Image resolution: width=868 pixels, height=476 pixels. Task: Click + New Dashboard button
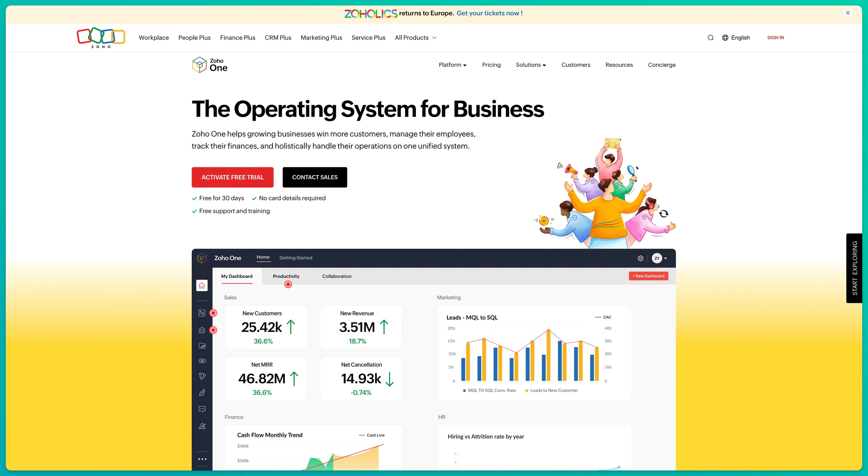pyautogui.click(x=648, y=276)
